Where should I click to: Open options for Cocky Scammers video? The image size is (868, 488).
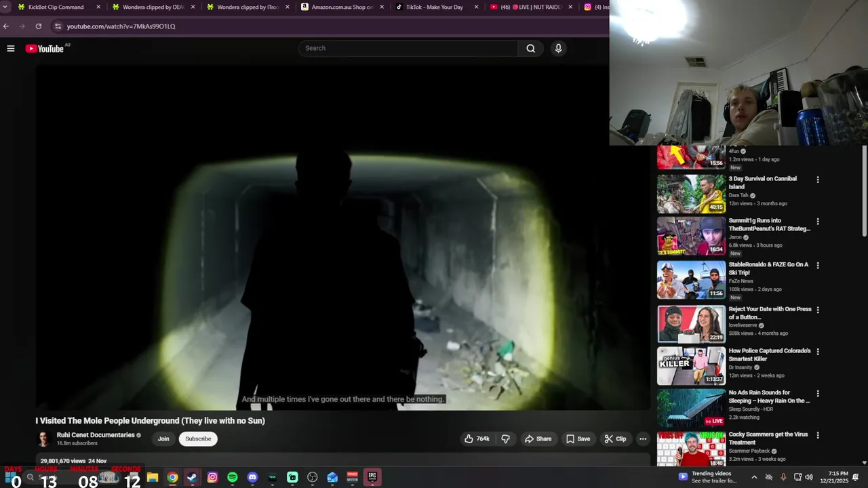(818, 435)
